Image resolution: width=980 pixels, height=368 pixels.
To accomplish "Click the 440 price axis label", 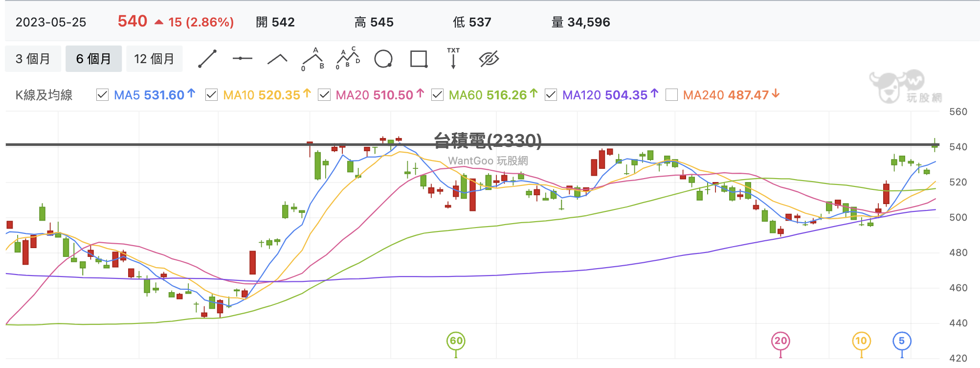I will (x=958, y=323).
